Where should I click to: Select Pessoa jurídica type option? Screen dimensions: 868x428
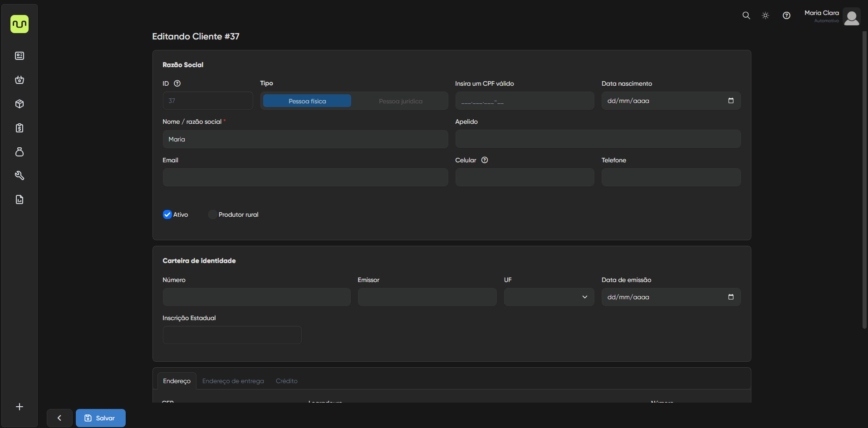click(400, 101)
